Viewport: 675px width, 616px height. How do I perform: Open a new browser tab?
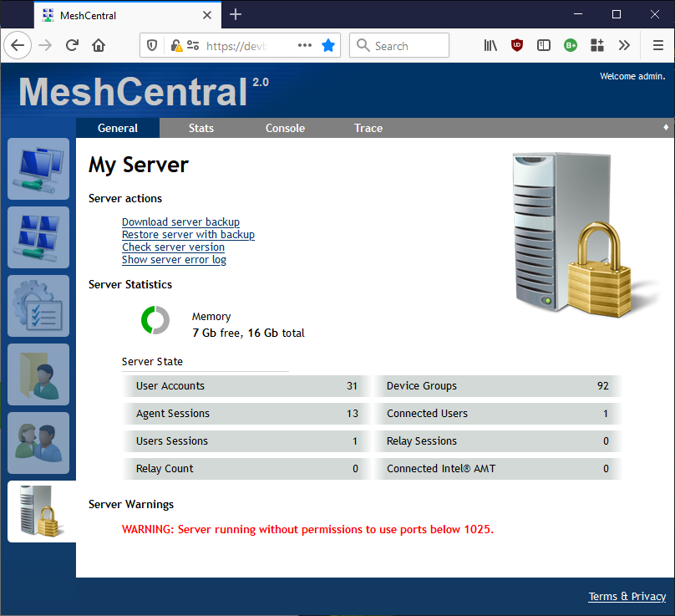[x=236, y=15]
